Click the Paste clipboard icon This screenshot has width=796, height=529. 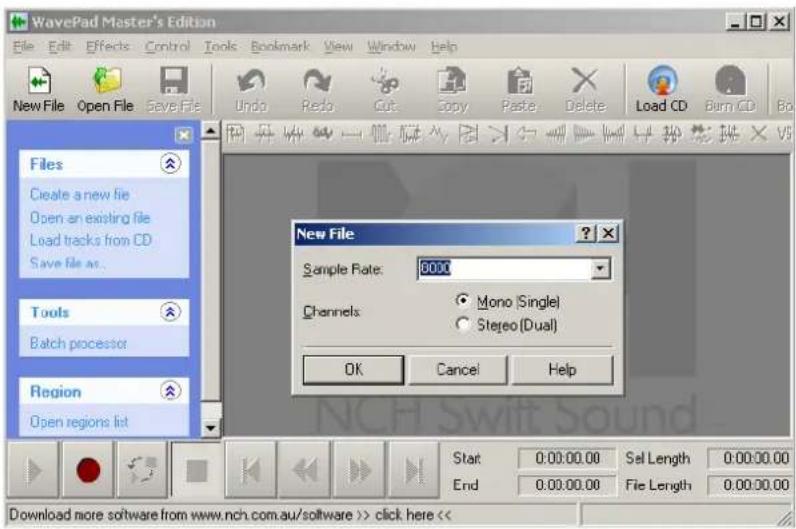tap(519, 81)
